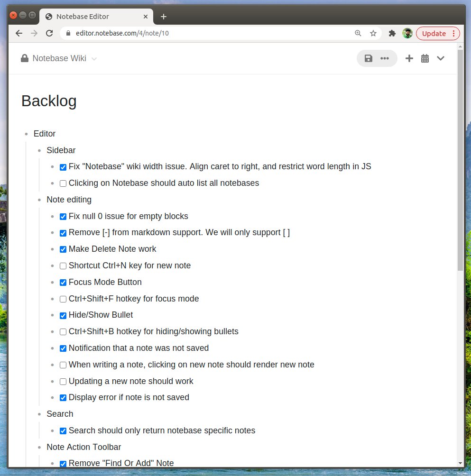Collapse the Note editing bullet

pyautogui.click(x=39, y=200)
